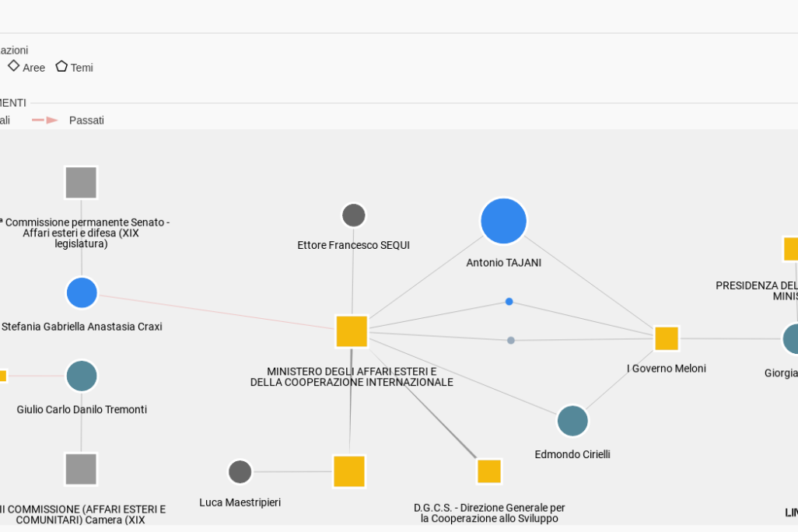Screen dimensions: 798x532
Task: Click gray square above III Commissione Camera label
Action: (81, 469)
